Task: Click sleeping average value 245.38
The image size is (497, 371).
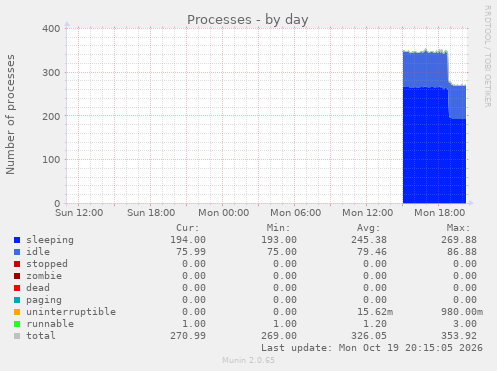Action: coord(369,240)
